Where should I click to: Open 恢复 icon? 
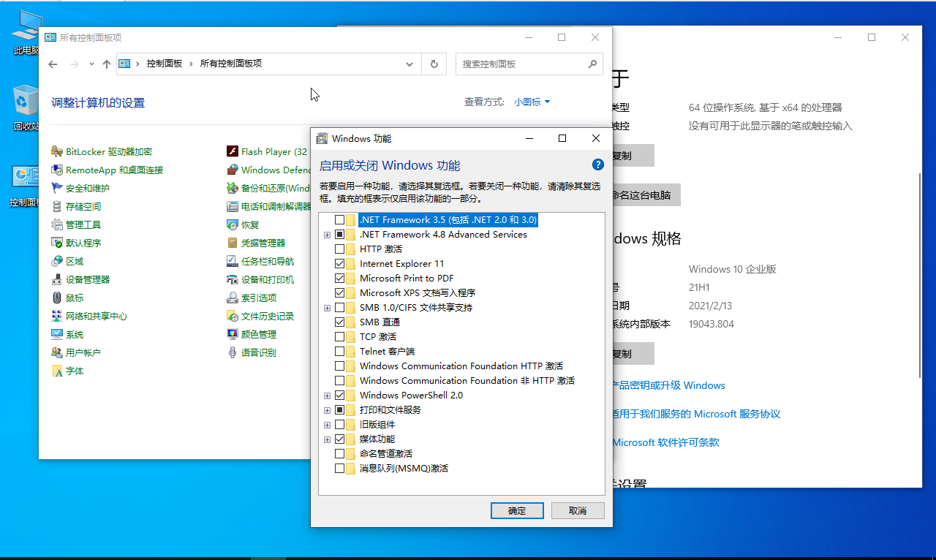coord(233,224)
